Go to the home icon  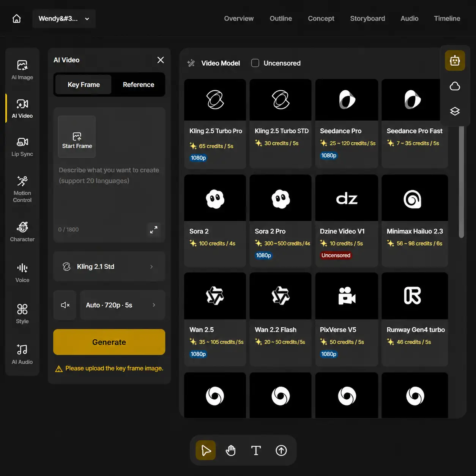point(17,19)
